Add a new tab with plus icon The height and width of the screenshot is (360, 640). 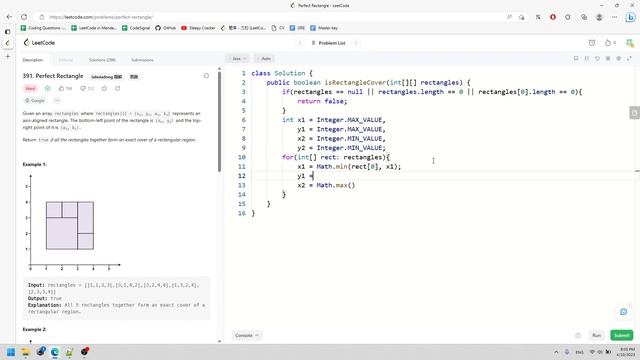[x=8, y=56]
